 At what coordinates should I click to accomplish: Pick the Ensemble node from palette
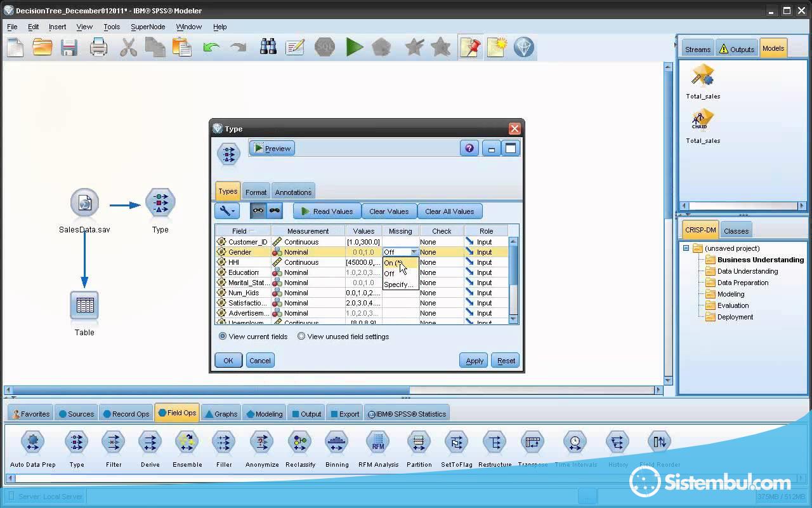187,442
